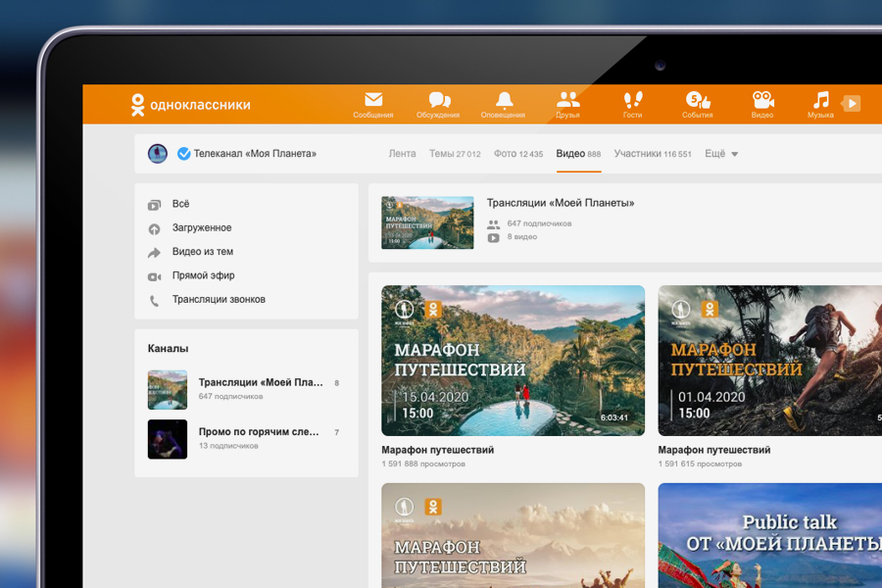Play the Марафон путешествий video with sunset clouds thumbnail

(513, 536)
